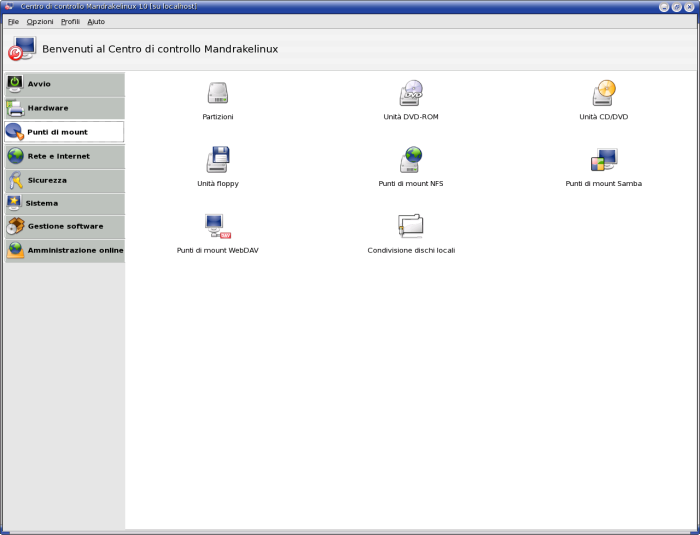
Task: Open the Partizioni icon
Action: pyautogui.click(x=218, y=94)
